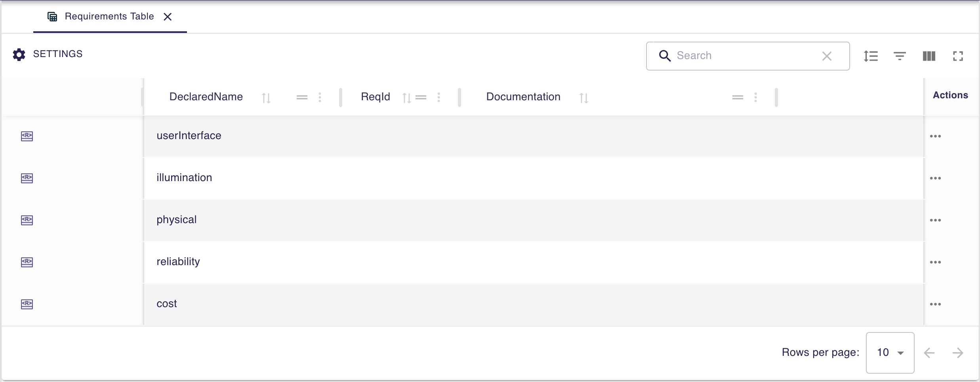Toggle sorting on the Documentation column
This screenshot has width=980, height=382.
pos(584,97)
